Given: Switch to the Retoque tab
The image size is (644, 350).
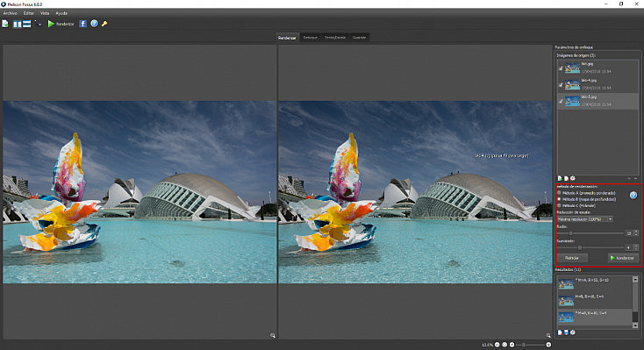Looking at the screenshot, I should point(311,38).
